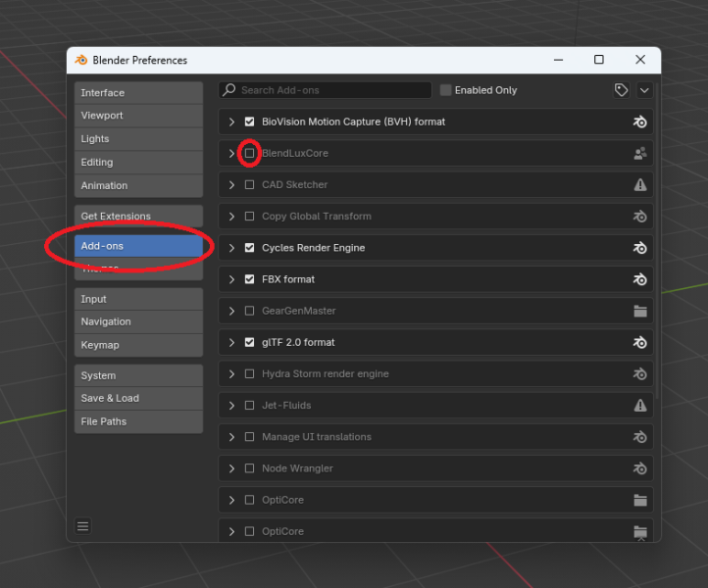Click the Blender logo in the title bar

tap(81, 60)
